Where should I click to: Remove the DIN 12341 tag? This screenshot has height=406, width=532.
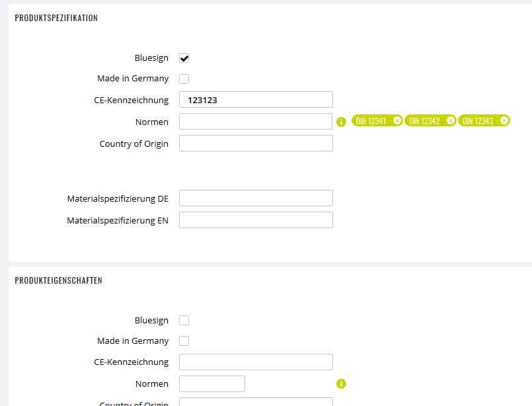(x=397, y=120)
